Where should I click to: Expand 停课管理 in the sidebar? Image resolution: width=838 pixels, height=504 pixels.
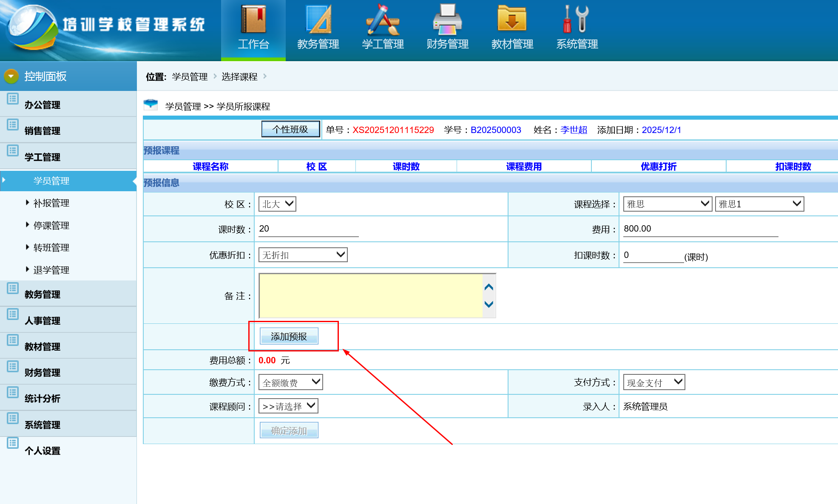tap(51, 226)
